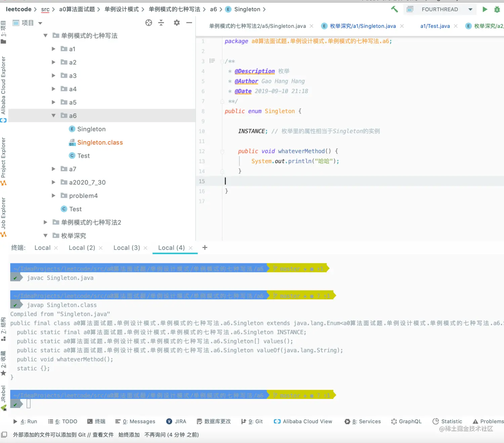Viewport: 504px width, 443px height.
Task: Open the Statistic tool window
Action: pos(447,421)
